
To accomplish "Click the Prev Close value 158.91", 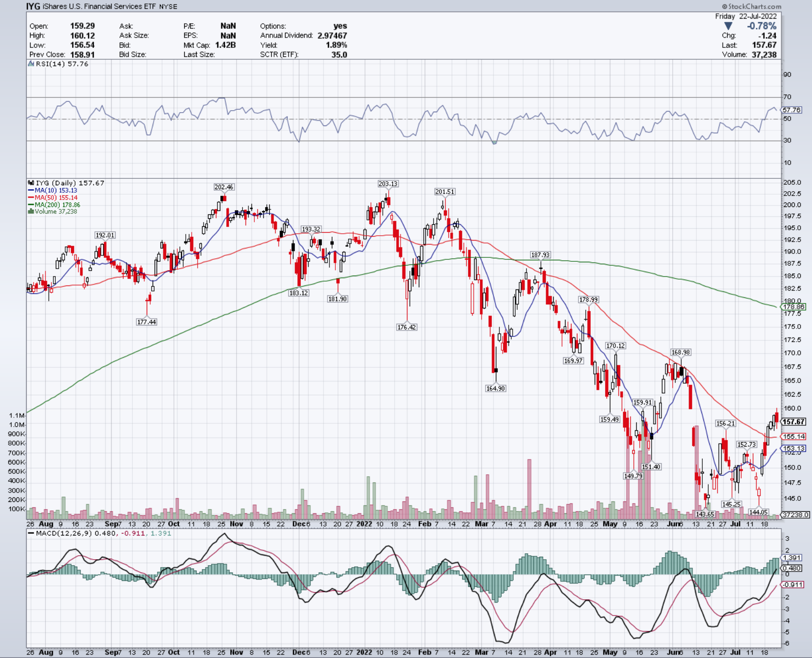I will click(82, 55).
